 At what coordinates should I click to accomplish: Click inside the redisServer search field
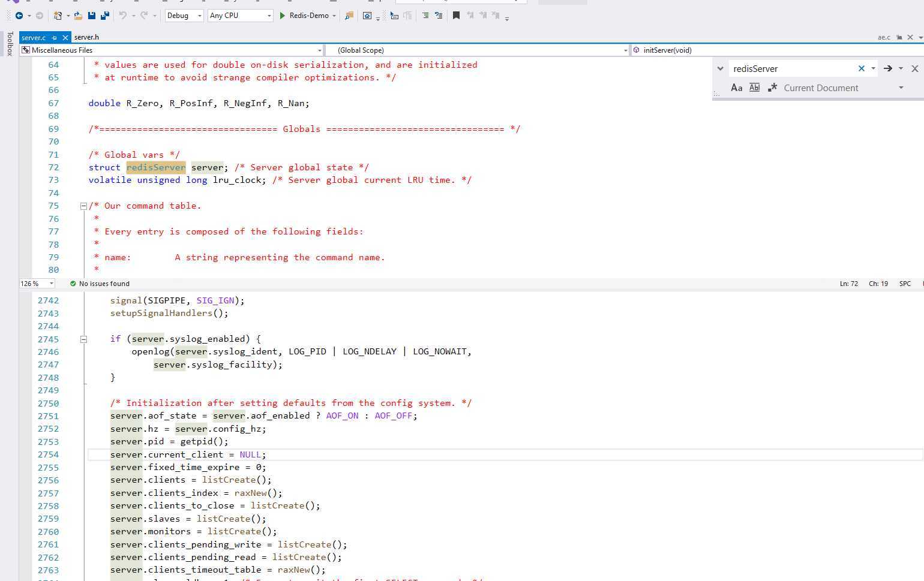coord(792,68)
